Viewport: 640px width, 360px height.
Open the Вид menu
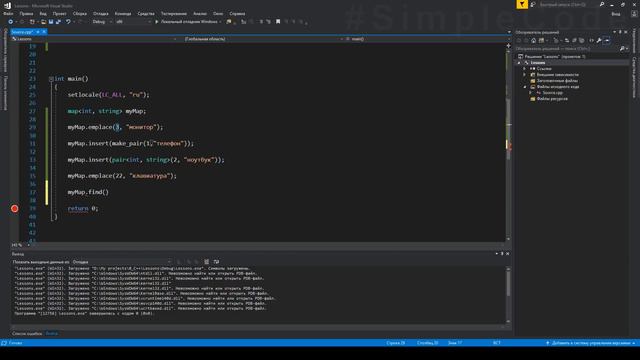[x=43, y=13]
